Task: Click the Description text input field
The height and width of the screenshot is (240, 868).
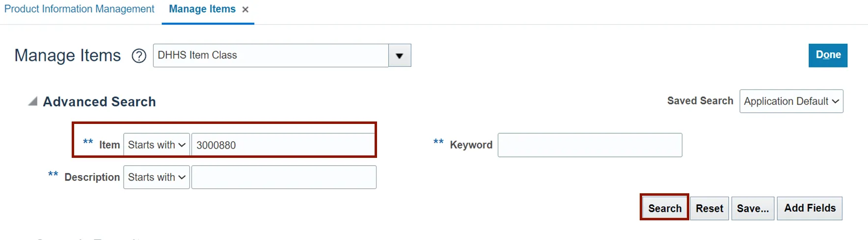Action: click(x=284, y=178)
